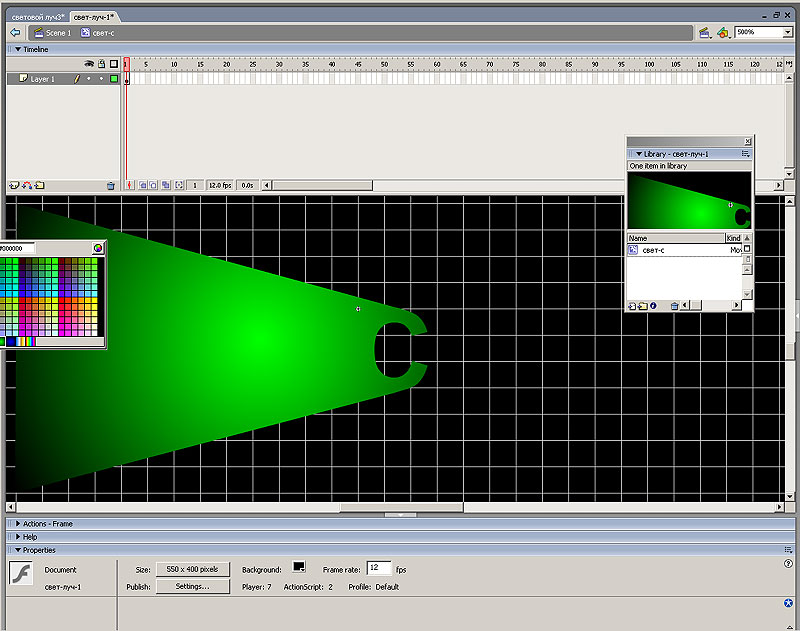Screen dimensions: 800x631
Task: Expand the Actions - Frame panel
Action: pos(18,524)
